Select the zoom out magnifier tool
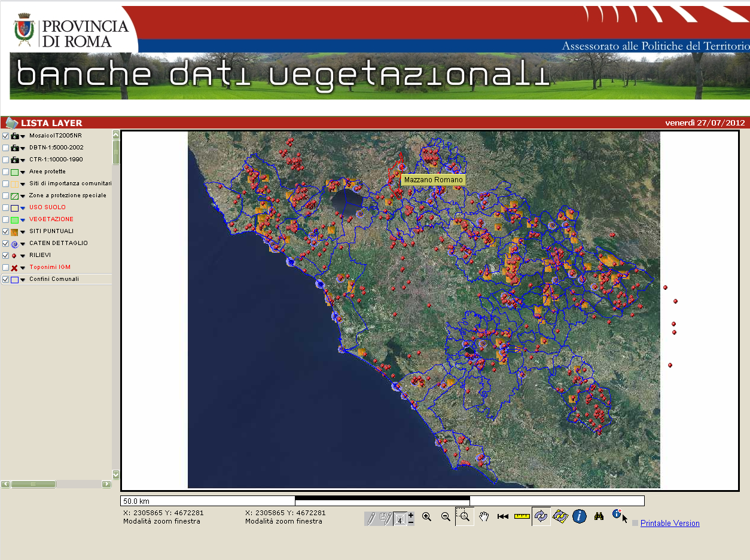 (x=446, y=517)
